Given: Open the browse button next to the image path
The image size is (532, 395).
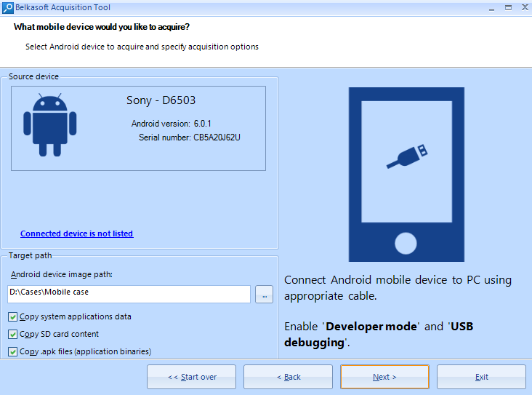Looking at the screenshot, I should coord(265,294).
